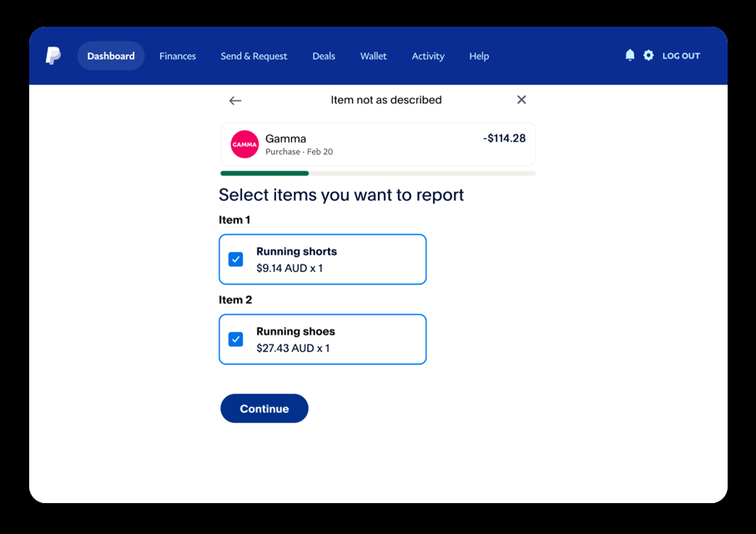Screen dimensions: 756x534
Task: Close the Item not as described dialog
Action: click(x=522, y=100)
